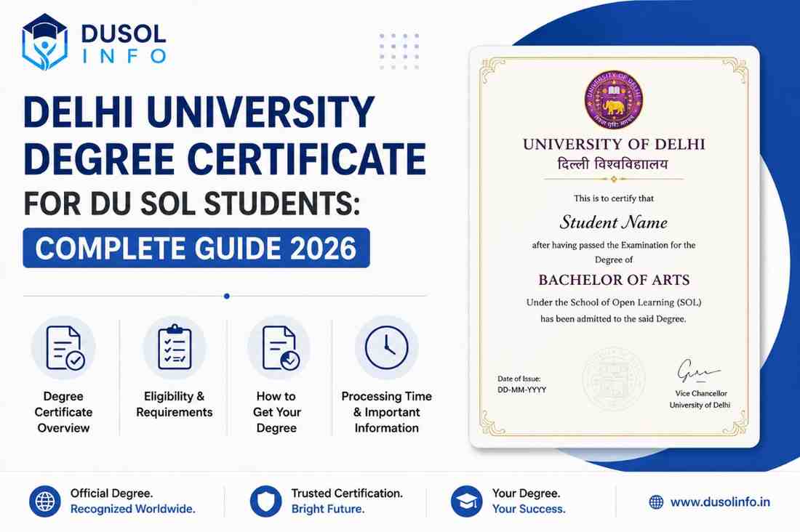800x532 pixels.
Task: Click the Official Degree. text
Action: tap(112, 493)
